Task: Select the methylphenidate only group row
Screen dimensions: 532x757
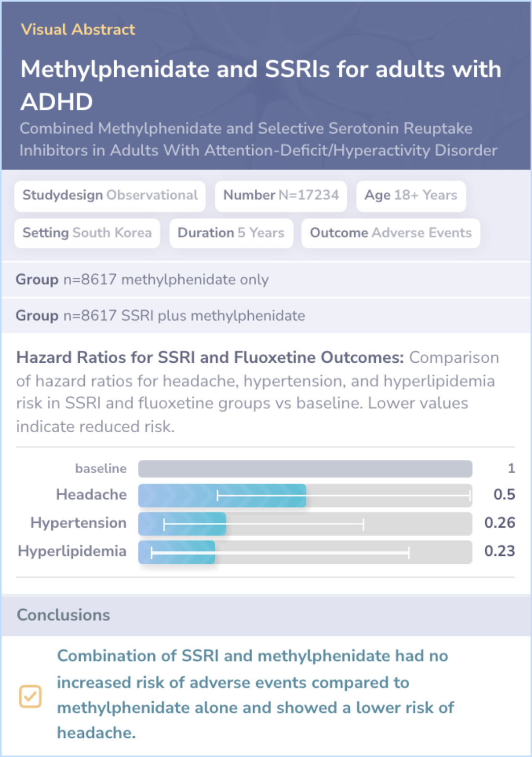Action: pyautogui.click(x=266, y=279)
